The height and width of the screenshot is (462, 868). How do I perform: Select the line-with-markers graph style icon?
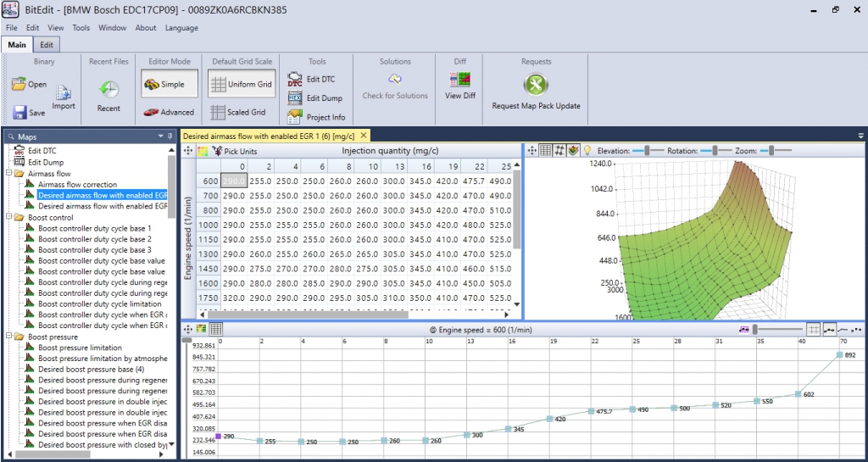pyautogui.click(x=830, y=329)
